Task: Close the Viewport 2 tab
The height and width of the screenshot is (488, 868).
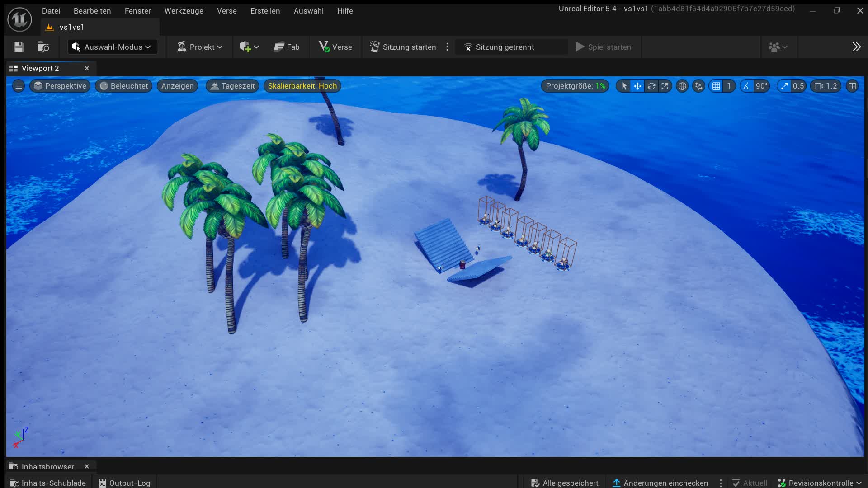Action: (87, 68)
